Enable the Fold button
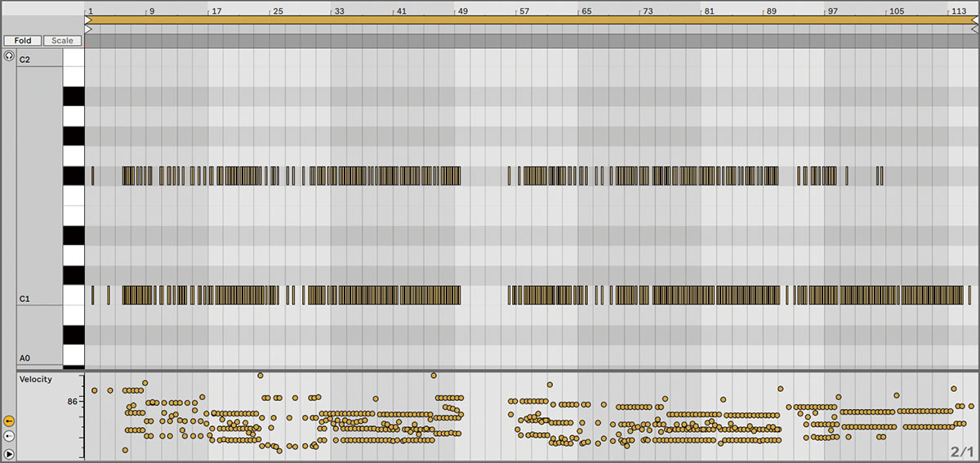The height and width of the screenshot is (463, 980). coord(22,41)
